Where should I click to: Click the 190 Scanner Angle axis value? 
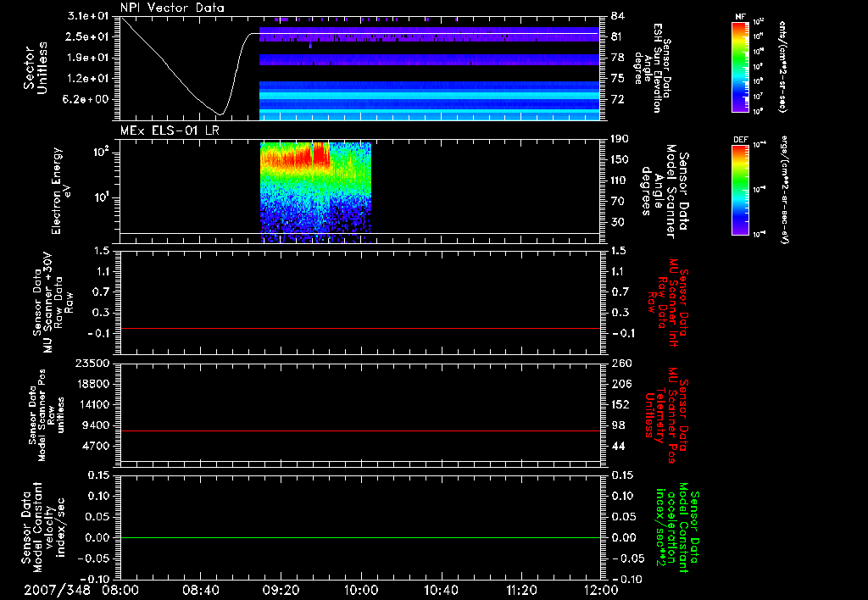[x=620, y=139]
